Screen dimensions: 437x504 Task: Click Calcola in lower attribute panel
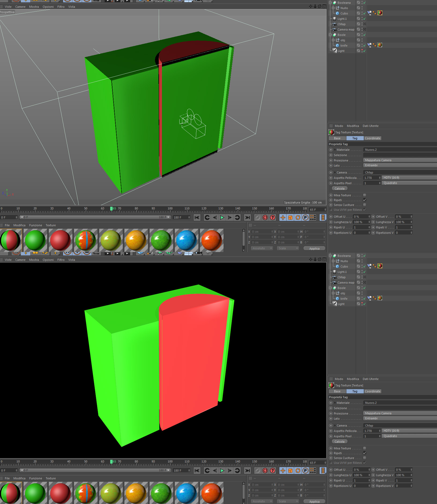click(339, 442)
